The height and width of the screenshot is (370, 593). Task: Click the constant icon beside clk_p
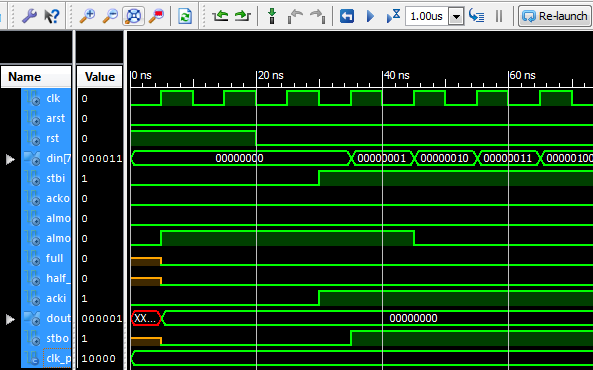pyautogui.click(x=33, y=358)
